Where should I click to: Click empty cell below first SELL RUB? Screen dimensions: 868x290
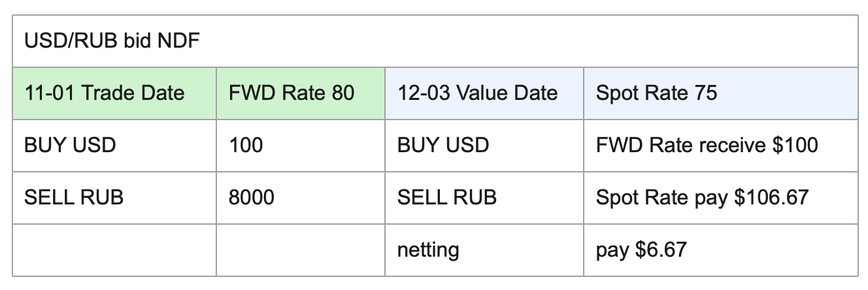114,250
